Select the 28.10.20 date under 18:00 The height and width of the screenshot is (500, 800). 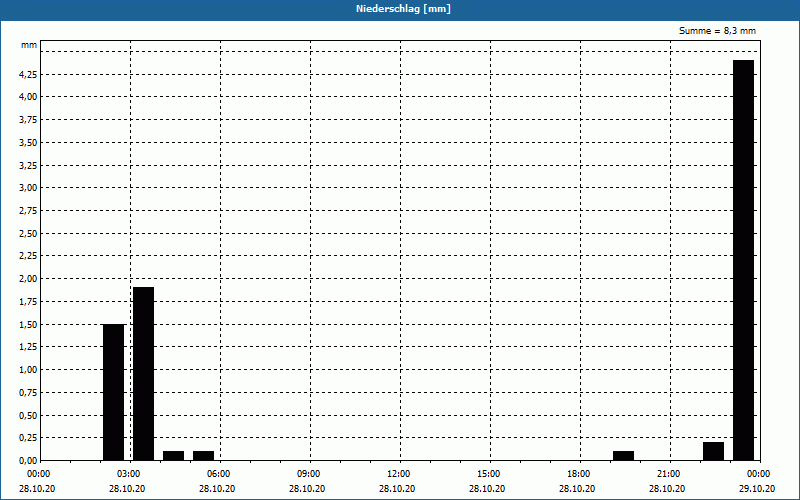point(577,489)
